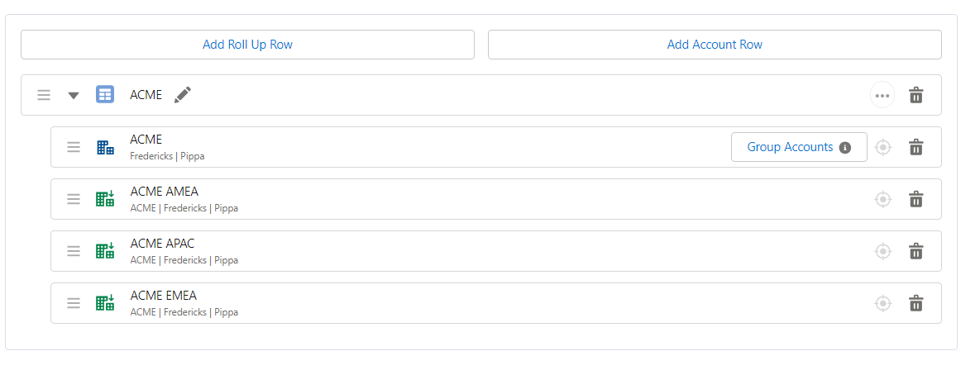The image size is (980, 370).
Task: Click target icon on ACME EMEA row
Action: point(883,303)
